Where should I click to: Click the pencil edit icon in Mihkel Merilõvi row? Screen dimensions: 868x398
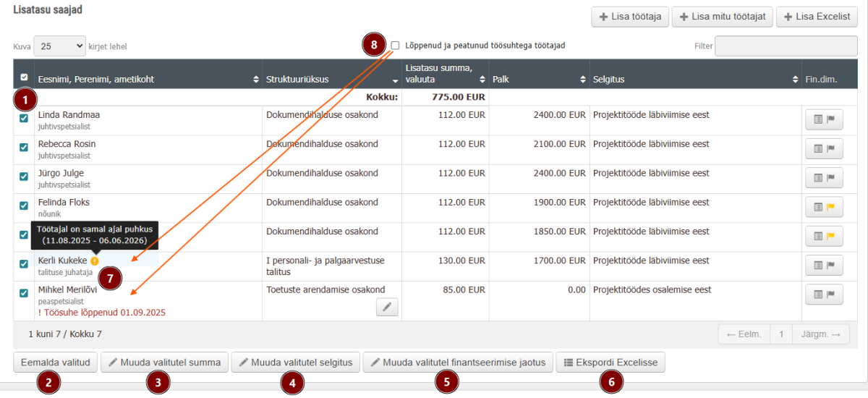387,308
